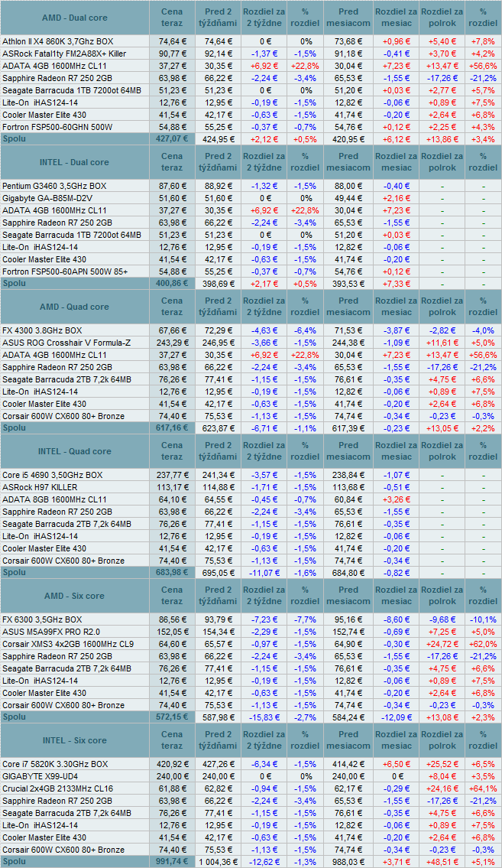
Task: Select 'Crucial 2x4GB 2133MHz CL16' product name
Action: (x=57, y=788)
